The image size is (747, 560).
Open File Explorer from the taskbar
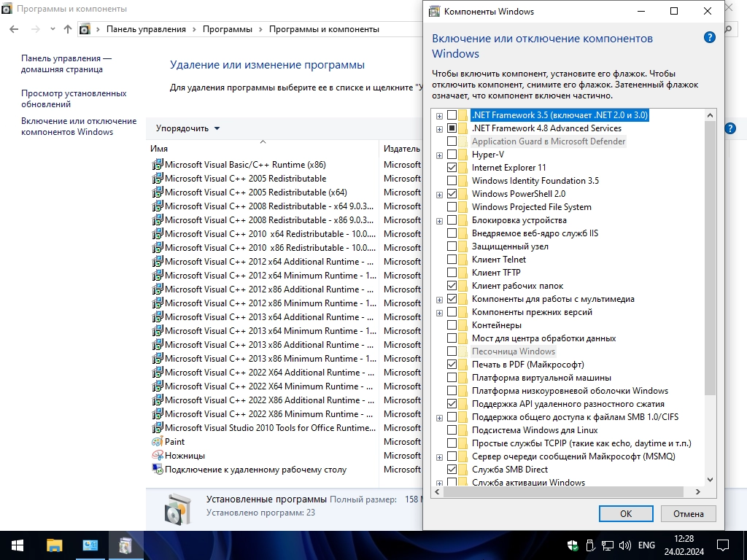(x=54, y=545)
